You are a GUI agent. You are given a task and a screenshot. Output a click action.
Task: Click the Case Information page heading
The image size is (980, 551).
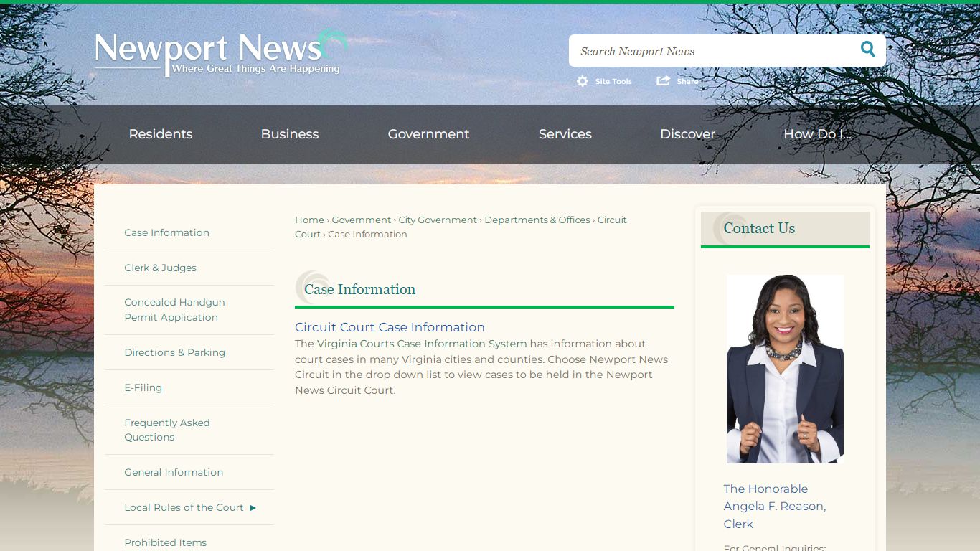[x=359, y=289]
